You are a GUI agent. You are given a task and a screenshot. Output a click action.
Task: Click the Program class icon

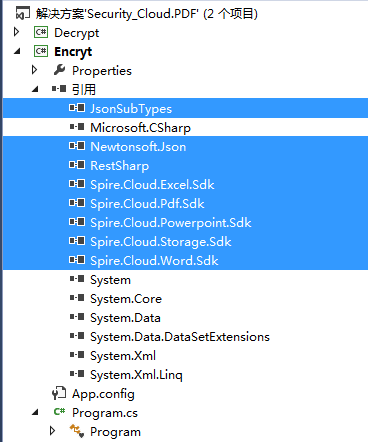pos(77,431)
